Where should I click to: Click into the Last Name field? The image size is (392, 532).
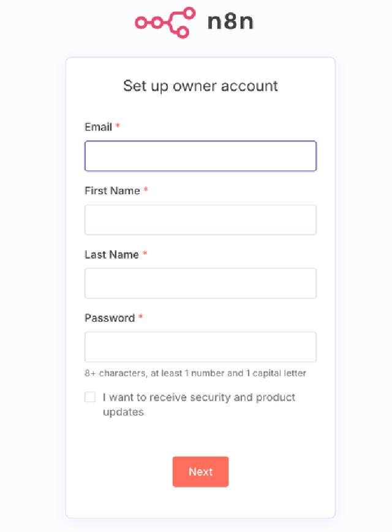click(x=200, y=283)
